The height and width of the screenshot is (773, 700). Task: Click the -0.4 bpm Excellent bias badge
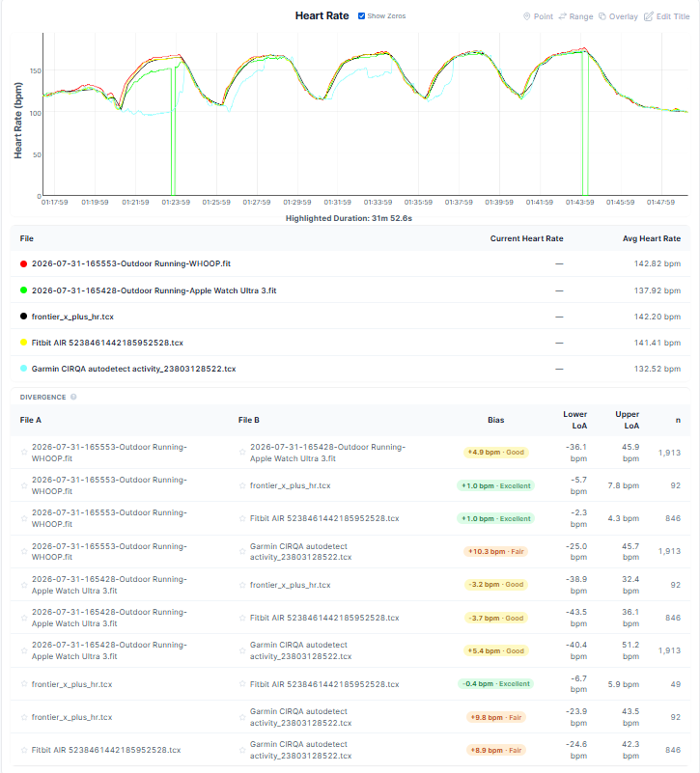coord(495,684)
